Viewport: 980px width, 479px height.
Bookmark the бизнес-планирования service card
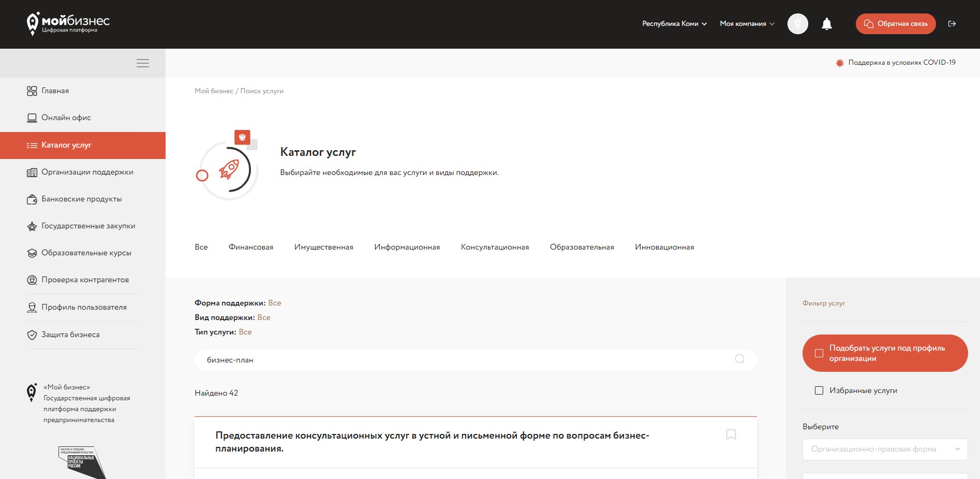click(731, 434)
